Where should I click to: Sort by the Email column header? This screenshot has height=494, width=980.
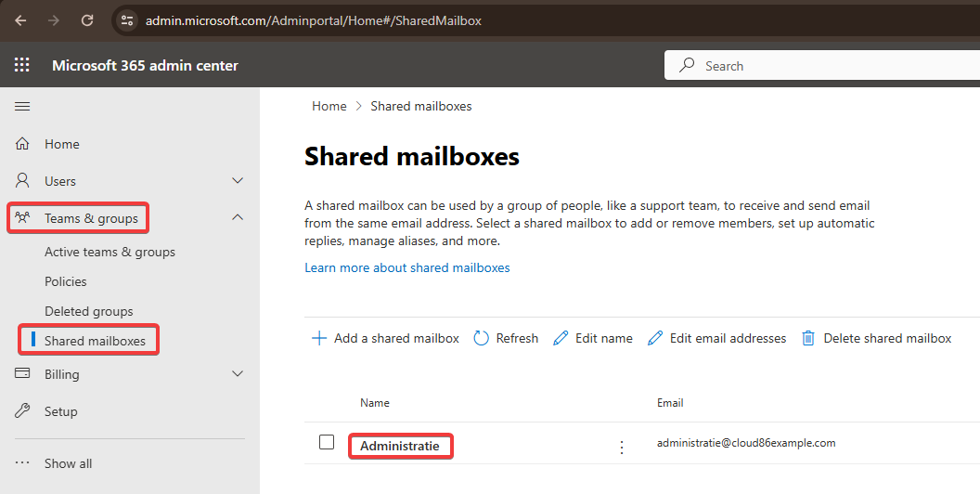click(x=670, y=403)
